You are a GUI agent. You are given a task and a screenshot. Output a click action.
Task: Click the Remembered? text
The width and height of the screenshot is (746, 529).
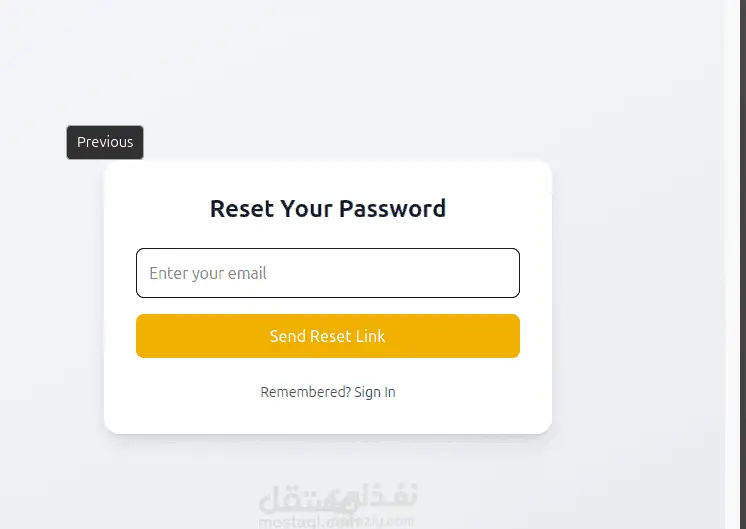coord(305,392)
